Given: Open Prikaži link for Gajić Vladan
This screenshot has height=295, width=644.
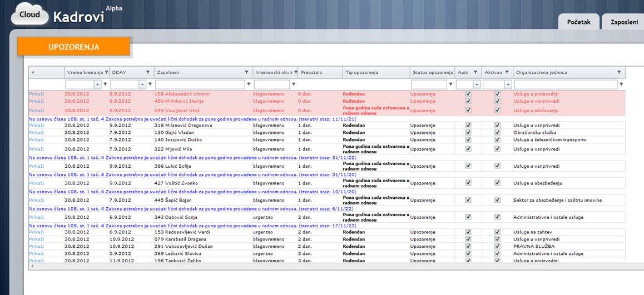Looking at the screenshot, I should pyautogui.click(x=37, y=133).
